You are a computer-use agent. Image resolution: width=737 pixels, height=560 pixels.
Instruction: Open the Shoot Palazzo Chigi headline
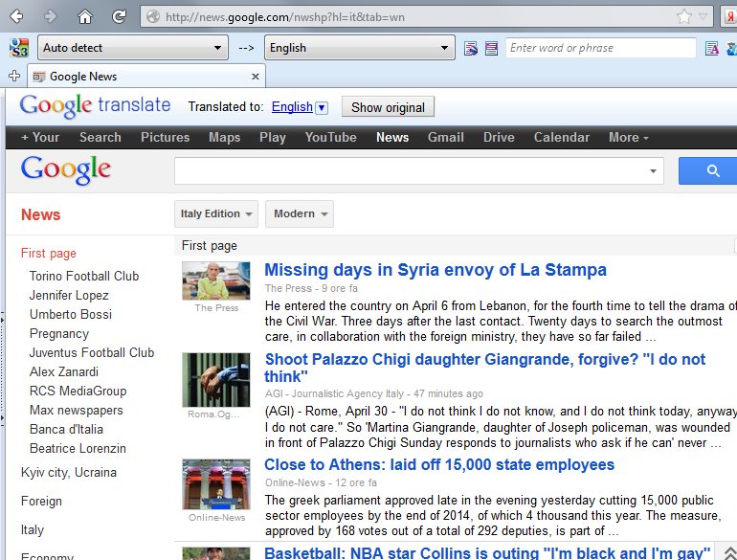click(484, 368)
